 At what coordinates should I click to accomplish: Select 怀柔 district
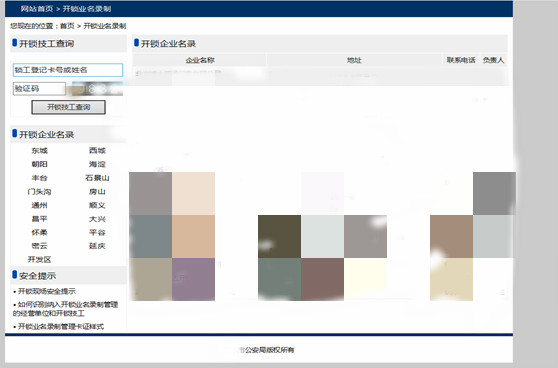point(40,232)
